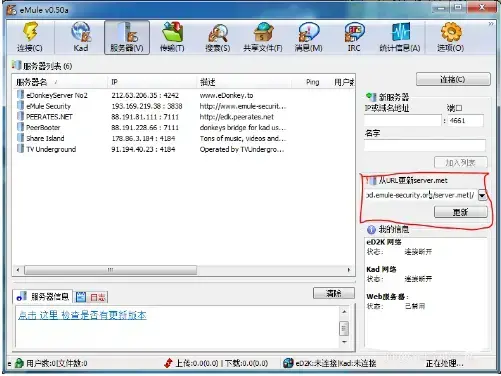Image resolution: width=501 pixels, height=376 pixels.
Task: Click the IP or domain address field
Action: point(403,120)
